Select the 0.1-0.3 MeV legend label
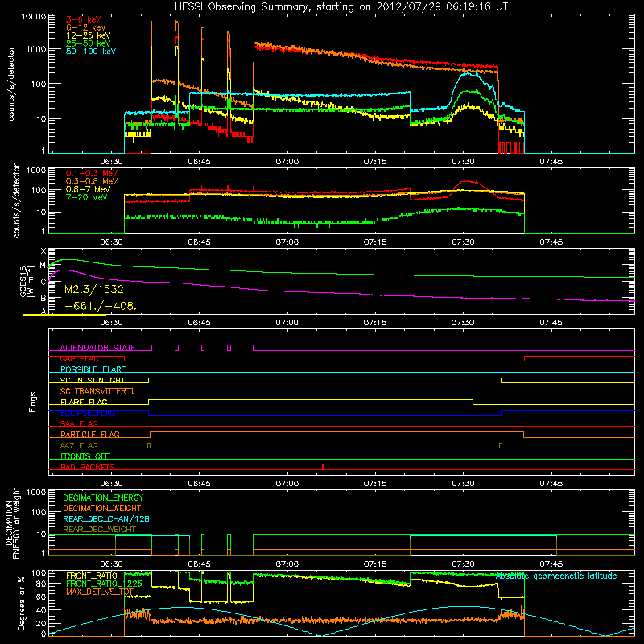The image size is (644, 644). point(92,173)
